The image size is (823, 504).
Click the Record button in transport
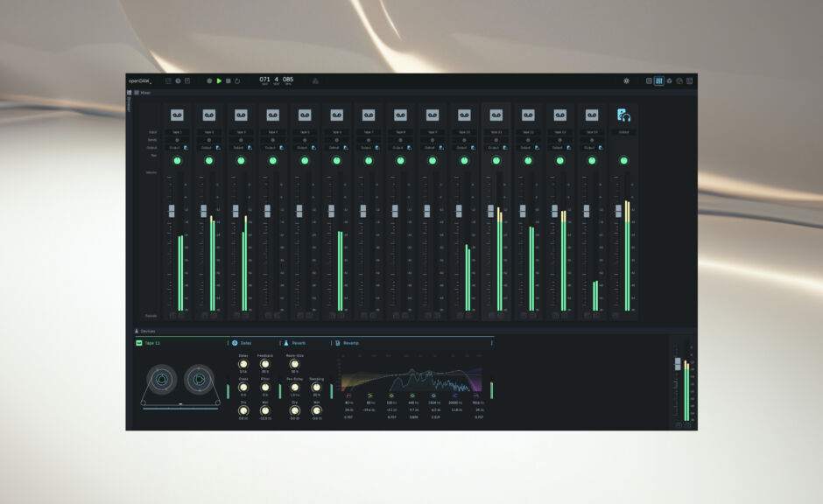tap(209, 80)
